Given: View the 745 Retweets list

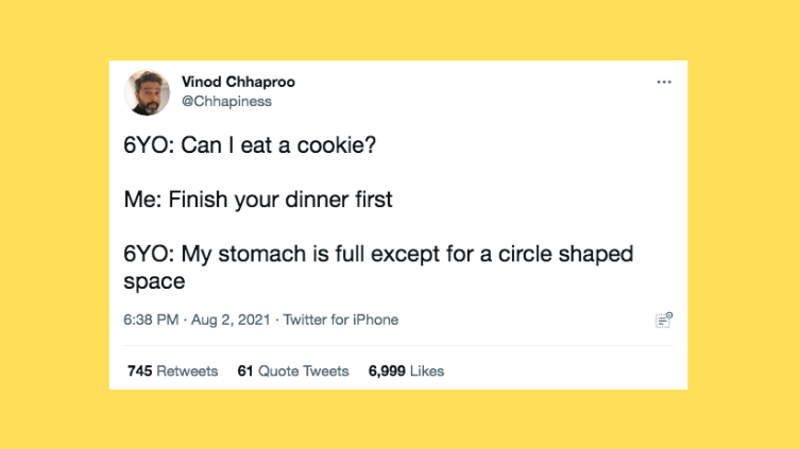Looking at the screenshot, I should click(172, 371).
